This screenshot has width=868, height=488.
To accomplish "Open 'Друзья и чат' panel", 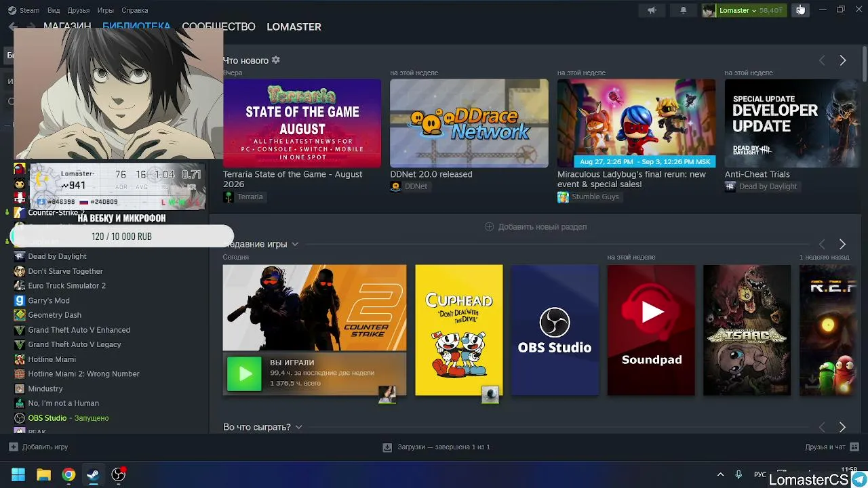I will (x=825, y=447).
